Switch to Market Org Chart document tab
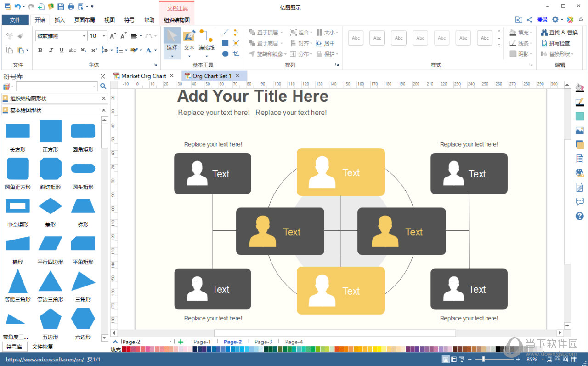Screen dimensions: 588x366 click(143, 76)
